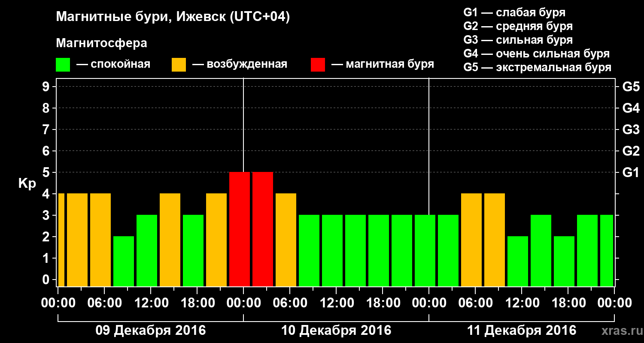Select the legend line 'G3 — сильная буря'

click(518, 40)
